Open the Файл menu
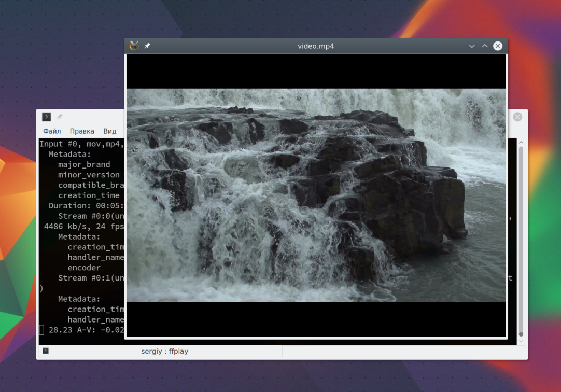Screen dimensions: 561x392 click(x=52, y=131)
